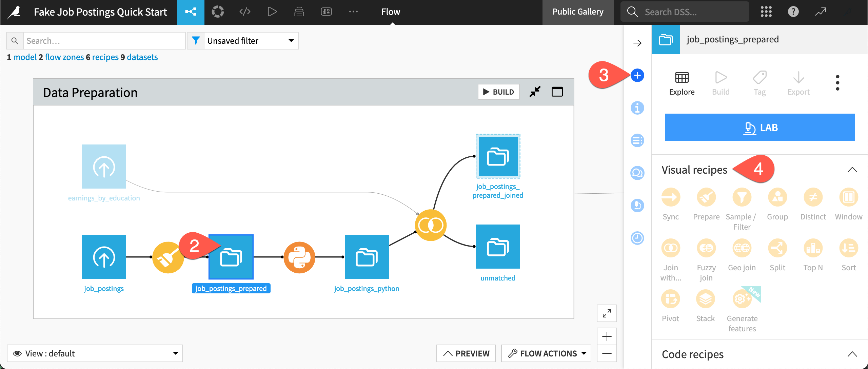868x369 pixels.
Task: Open the Discussions chat tab icon
Action: tap(637, 173)
